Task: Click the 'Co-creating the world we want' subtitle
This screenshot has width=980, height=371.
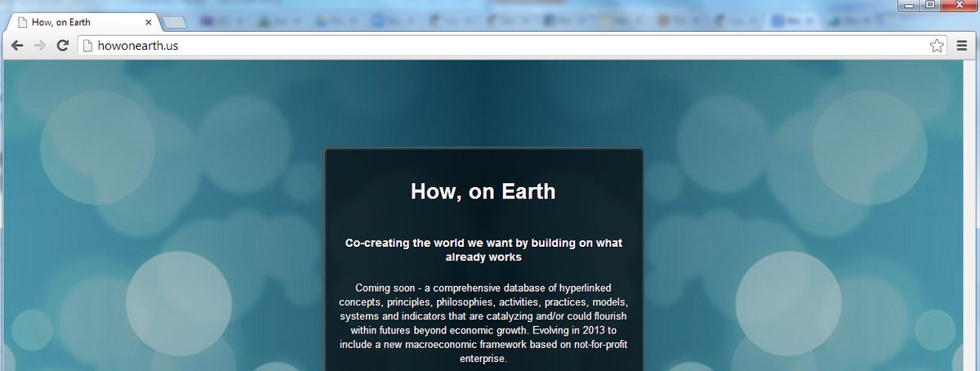Action: pos(483,250)
